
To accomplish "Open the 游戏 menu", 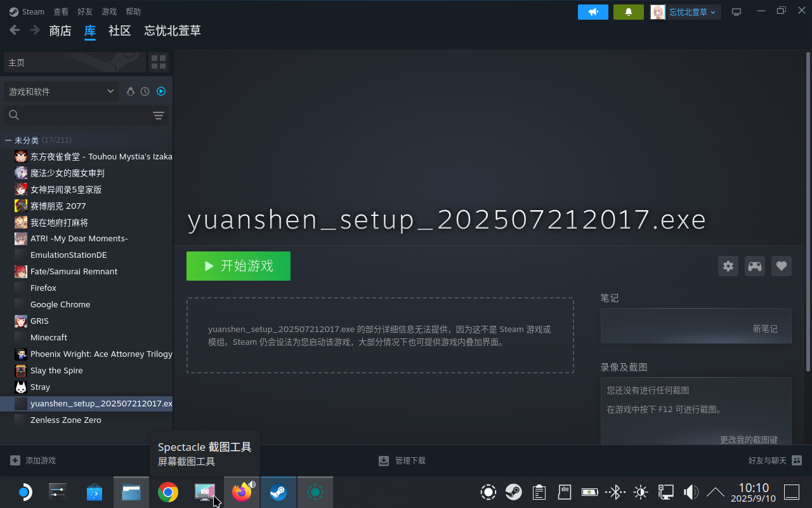I will pos(109,11).
